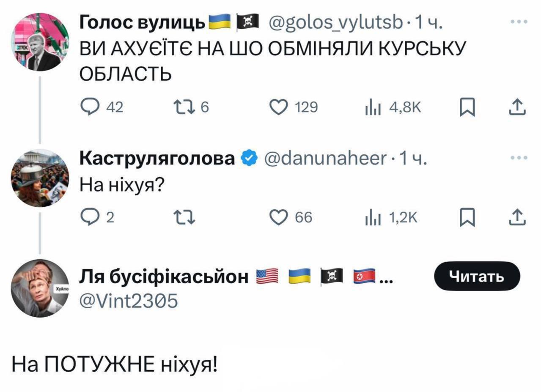This screenshot has width=541, height=392.
Task: Open the @Vint2305 profile handle
Action: tap(129, 301)
